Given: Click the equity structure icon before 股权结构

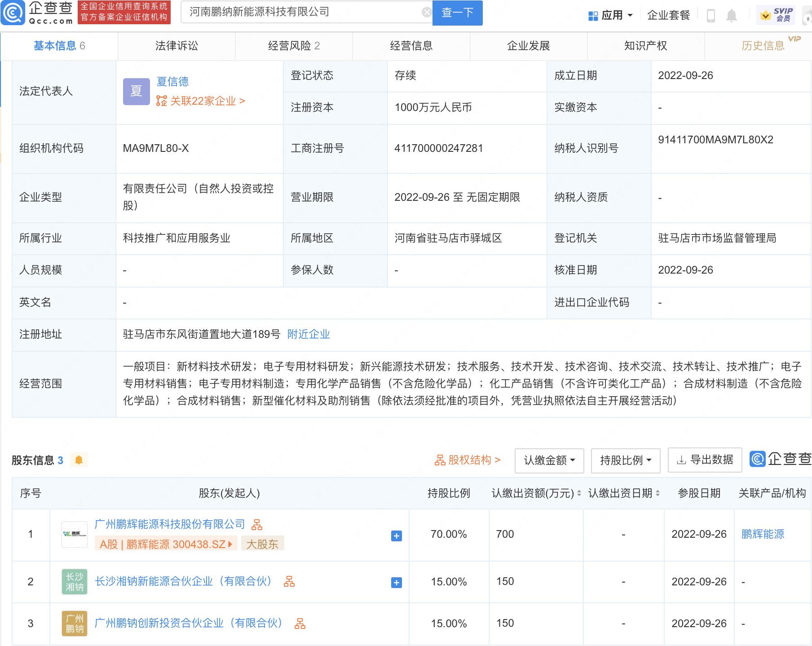Looking at the screenshot, I should (x=441, y=460).
